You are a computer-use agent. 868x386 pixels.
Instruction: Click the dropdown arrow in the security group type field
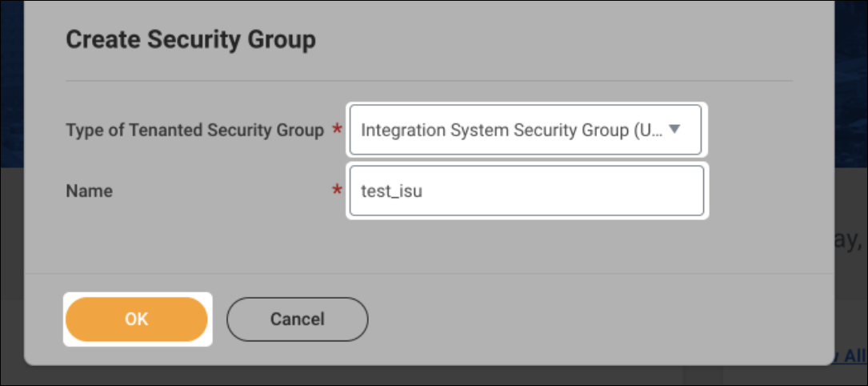pyautogui.click(x=674, y=130)
